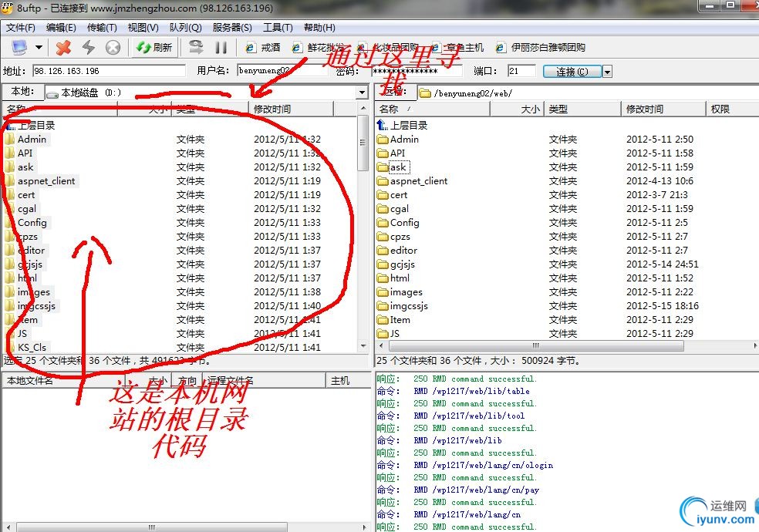
Task: Click the aspnet_client folder icon in remote pane
Action: pos(383,181)
